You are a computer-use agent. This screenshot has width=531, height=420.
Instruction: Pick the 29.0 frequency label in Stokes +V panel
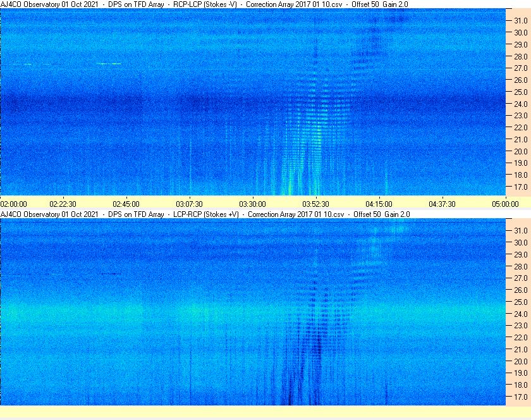[x=521, y=254]
